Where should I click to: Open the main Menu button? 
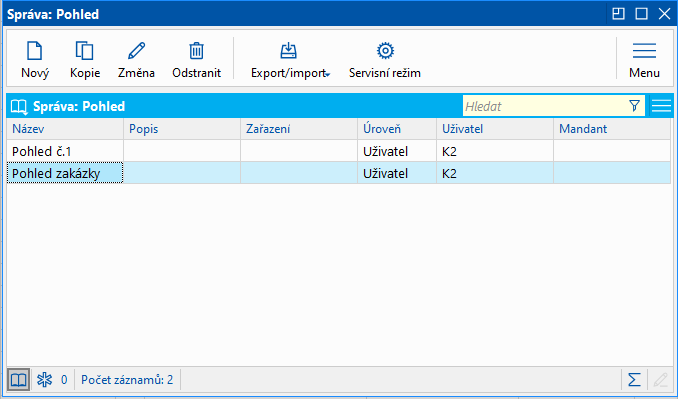(644, 60)
